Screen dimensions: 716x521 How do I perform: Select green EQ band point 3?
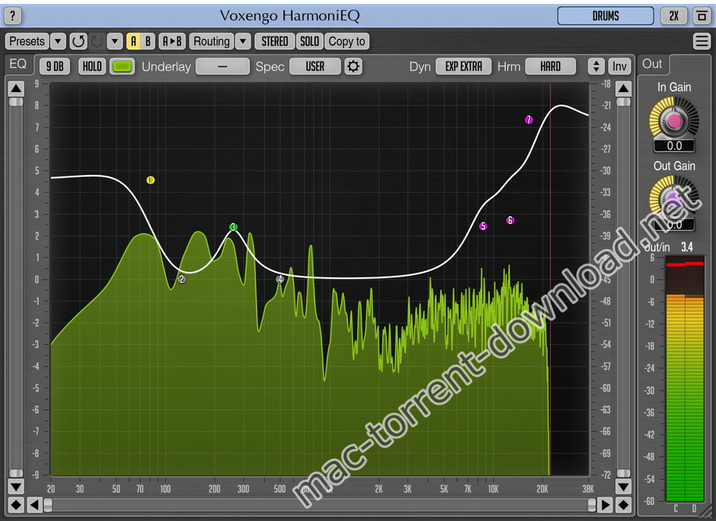click(233, 227)
